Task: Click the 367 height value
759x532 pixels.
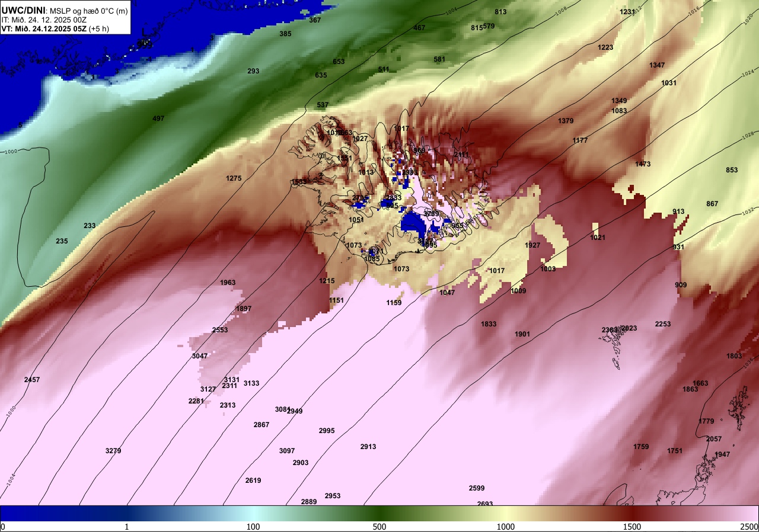Action: [315, 20]
